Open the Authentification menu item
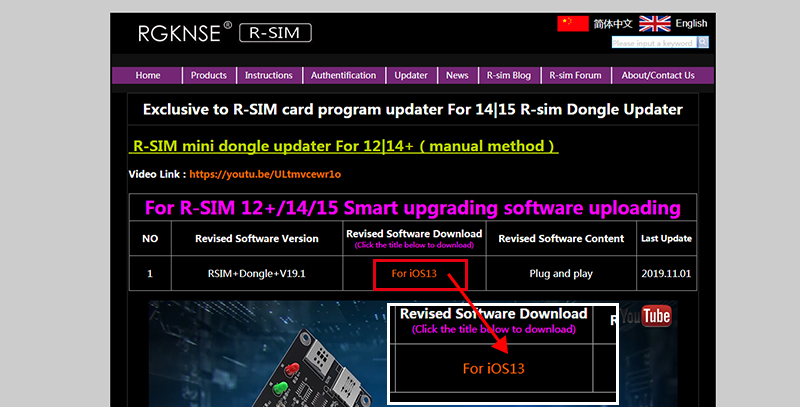800x407 pixels. pyautogui.click(x=343, y=75)
